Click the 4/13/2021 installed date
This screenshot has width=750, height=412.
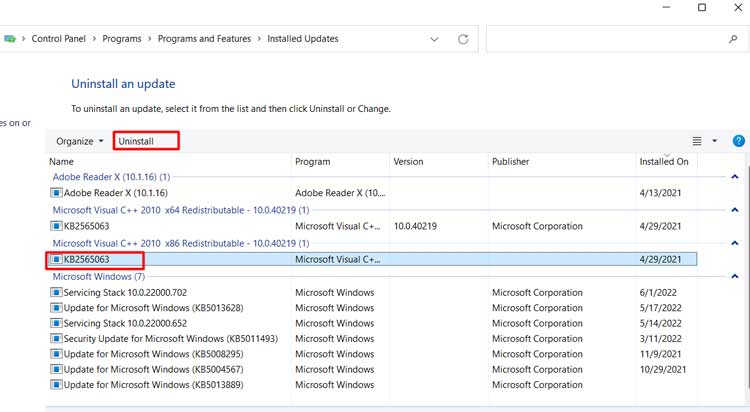(660, 193)
